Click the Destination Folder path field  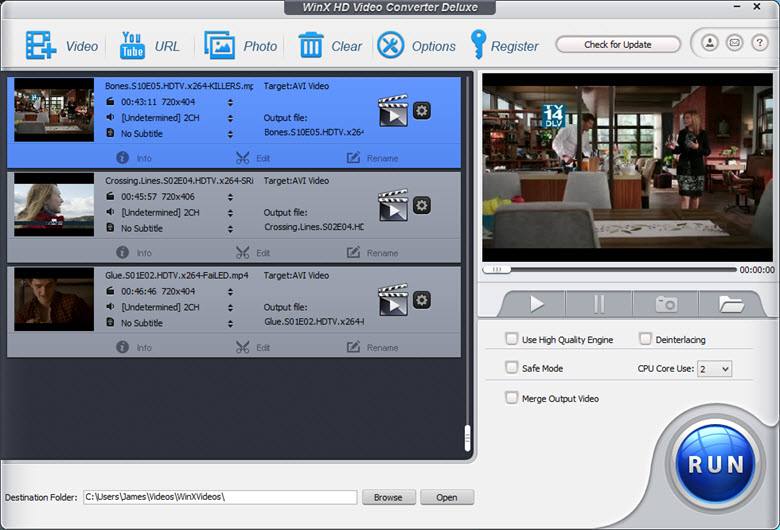(x=220, y=497)
